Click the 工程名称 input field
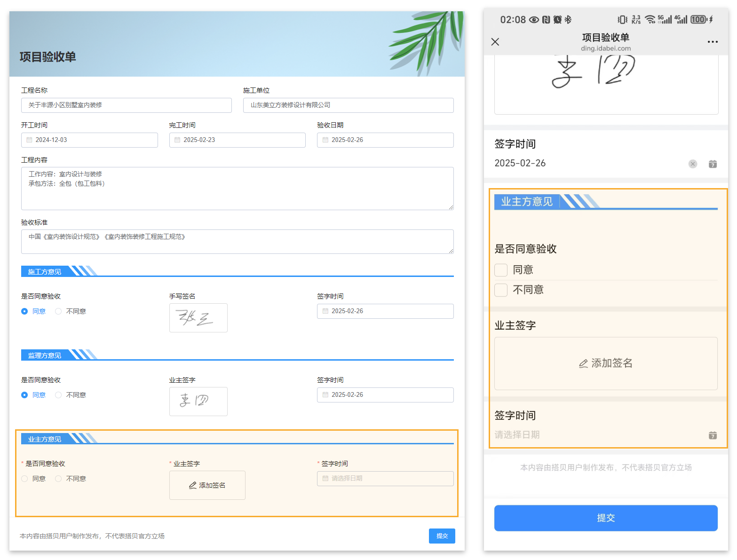Image resolution: width=737 pixels, height=560 pixels. pyautogui.click(x=126, y=105)
